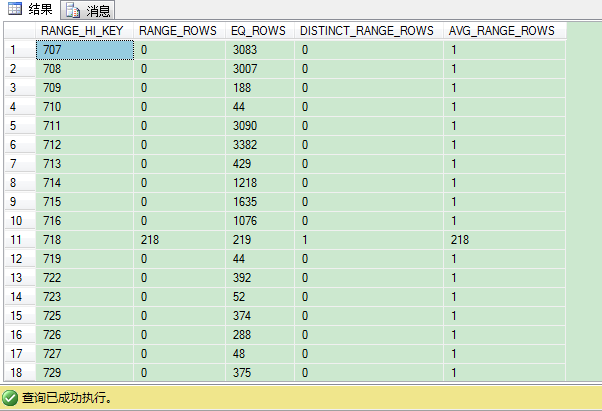602x411 pixels.
Task: Click RANGE_HI_KEY cell 725
Action: pos(84,316)
